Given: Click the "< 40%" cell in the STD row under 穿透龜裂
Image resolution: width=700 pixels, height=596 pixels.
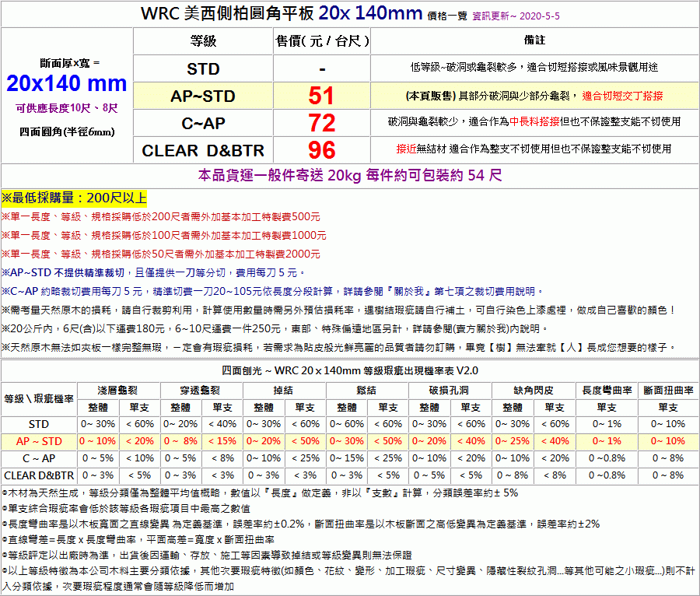Looking at the screenshot, I should (222, 424).
